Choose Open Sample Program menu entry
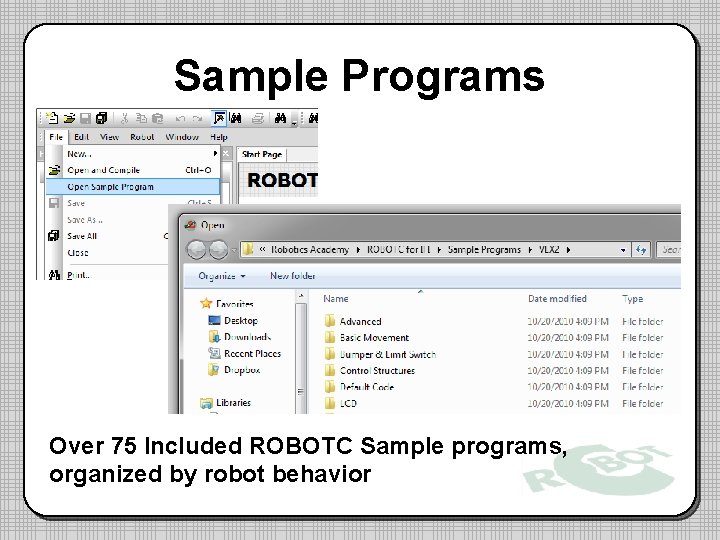 [x=133, y=187]
